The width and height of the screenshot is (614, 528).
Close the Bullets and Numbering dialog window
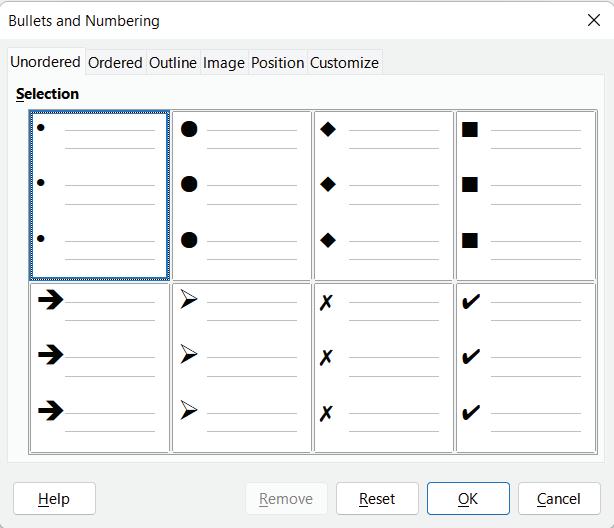tap(593, 20)
